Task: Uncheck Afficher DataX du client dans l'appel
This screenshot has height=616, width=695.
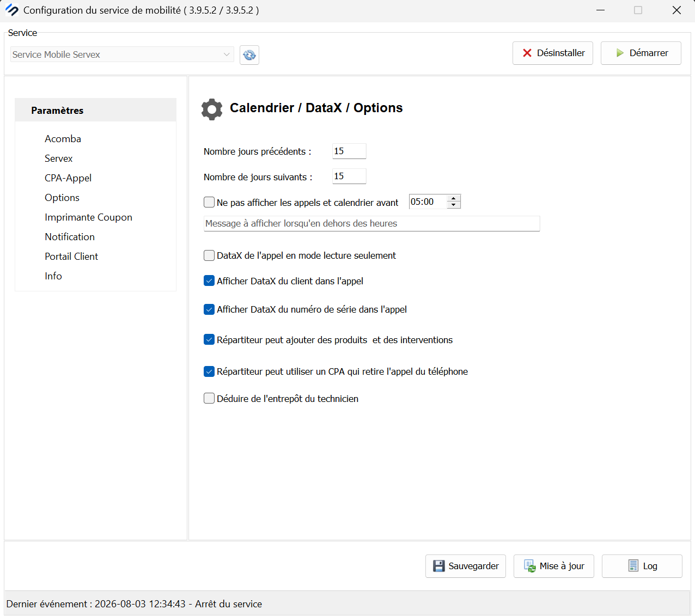Action: [209, 280]
